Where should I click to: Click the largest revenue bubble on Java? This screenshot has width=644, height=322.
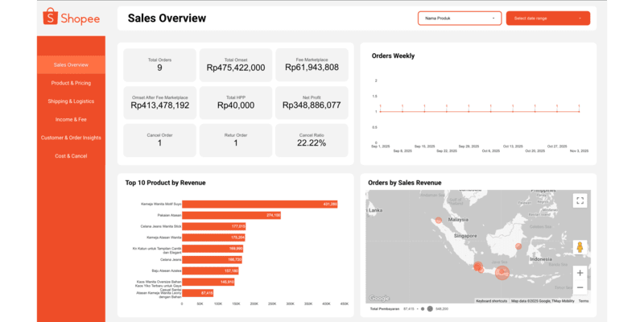click(x=502, y=273)
